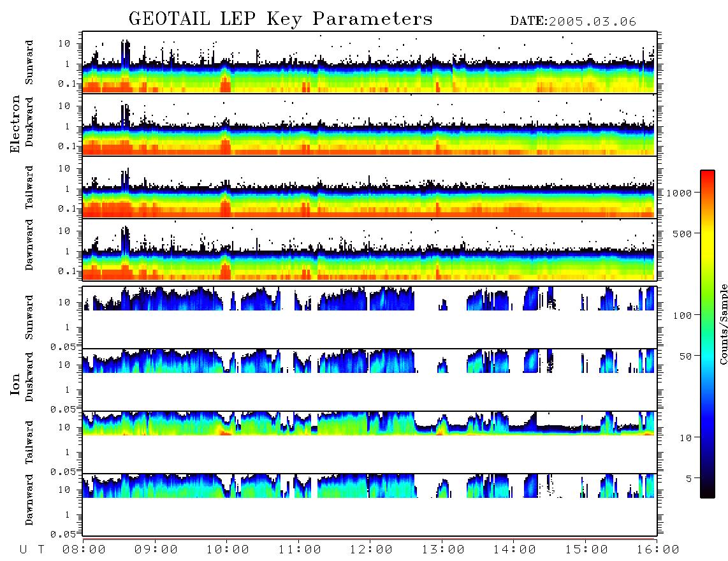Click the 100 colorbar tick label
Image resolution: width=728 pixels, height=561 pixels.
(x=682, y=316)
